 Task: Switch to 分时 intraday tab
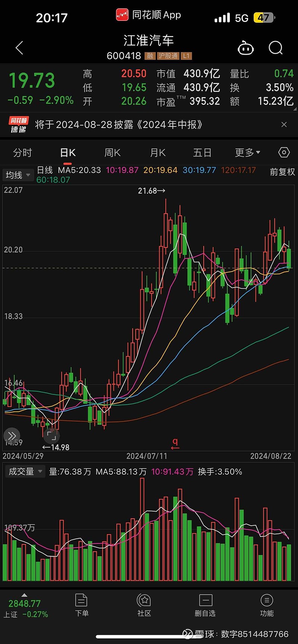(x=22, y=153)
